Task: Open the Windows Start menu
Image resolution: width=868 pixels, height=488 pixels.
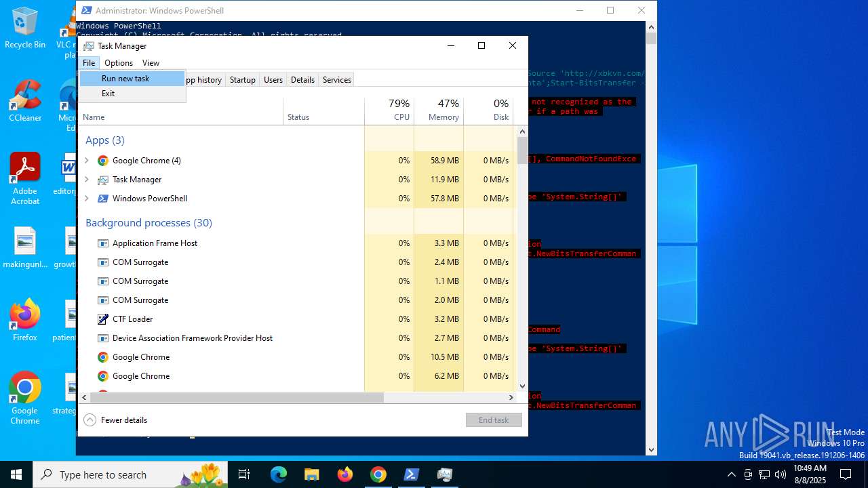Action: [x=16, y=474]
